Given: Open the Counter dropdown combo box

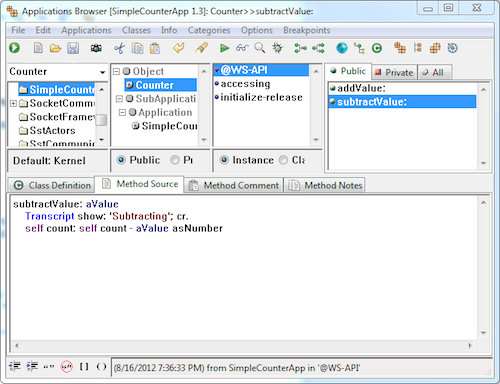Looking at the screenshot, I should coord(102,72).
